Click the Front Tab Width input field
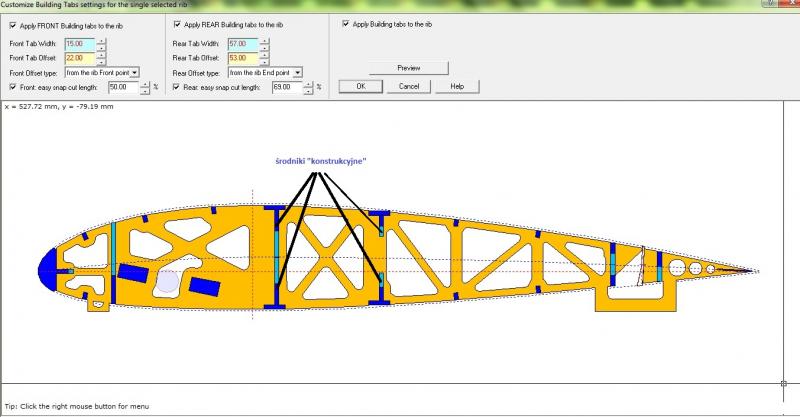The width and height of the screenshot is (800, 417). pos(79,44)
